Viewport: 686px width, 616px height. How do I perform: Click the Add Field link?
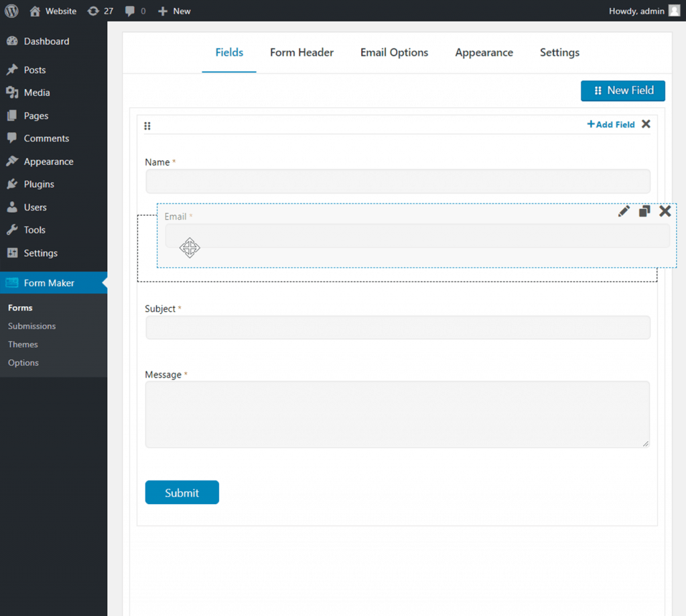[611, 124]
